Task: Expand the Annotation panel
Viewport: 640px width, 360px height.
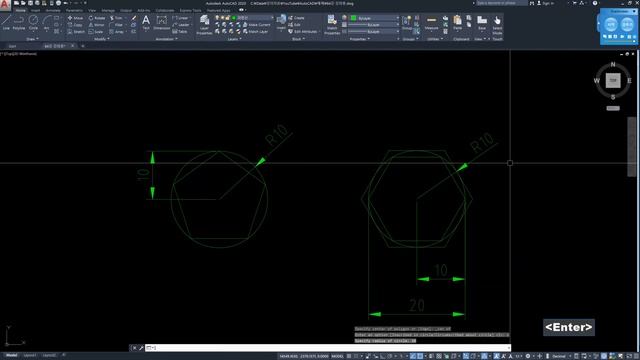Action: coord(167,39)
